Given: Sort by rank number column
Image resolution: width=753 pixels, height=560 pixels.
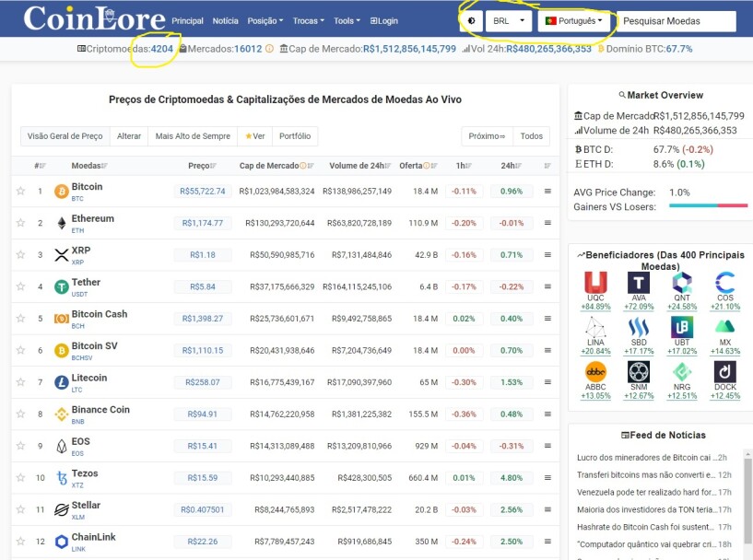Looking at the screenshot, I should pos(40,166).
